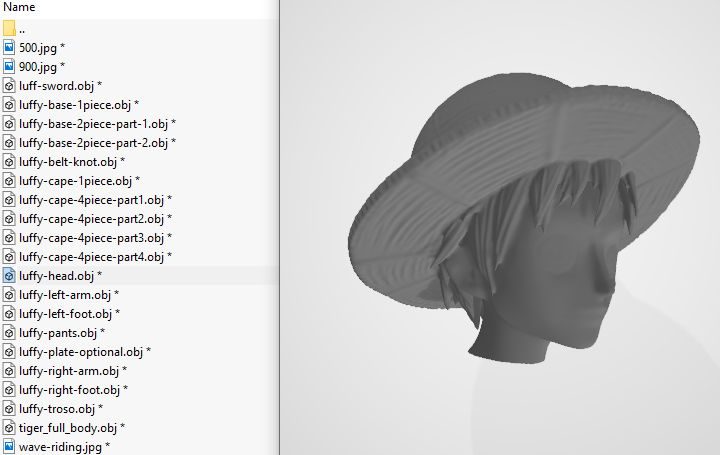Click the luffy-left-arm.obj file icon

[9, 295]
